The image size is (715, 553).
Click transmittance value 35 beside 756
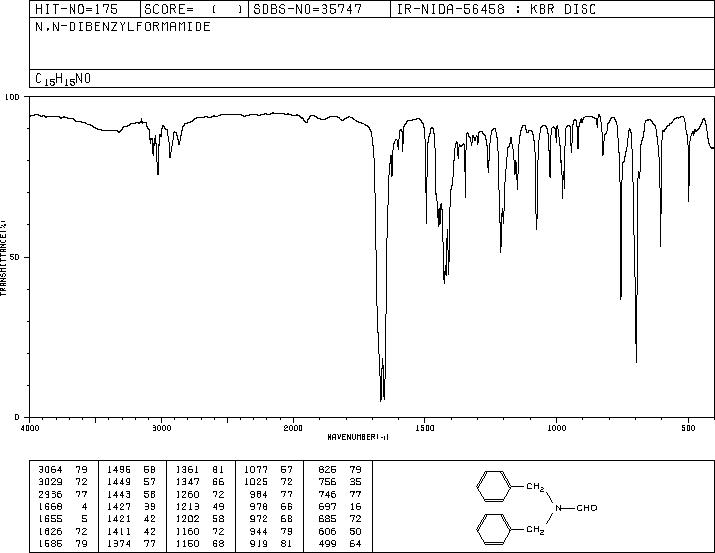[x=356, y=482]
